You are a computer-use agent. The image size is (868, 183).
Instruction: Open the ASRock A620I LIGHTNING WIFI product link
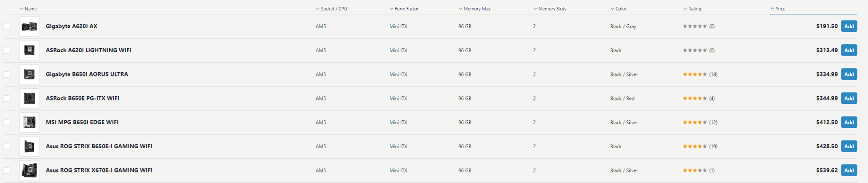click(89, 50)
